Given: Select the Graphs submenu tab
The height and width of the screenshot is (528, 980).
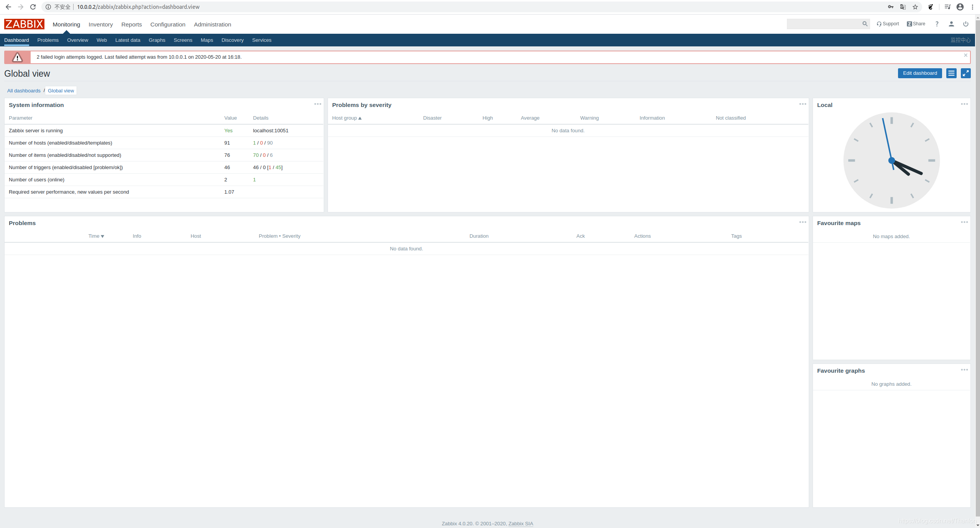Looking at the screenshot, I should coord(157,40).
